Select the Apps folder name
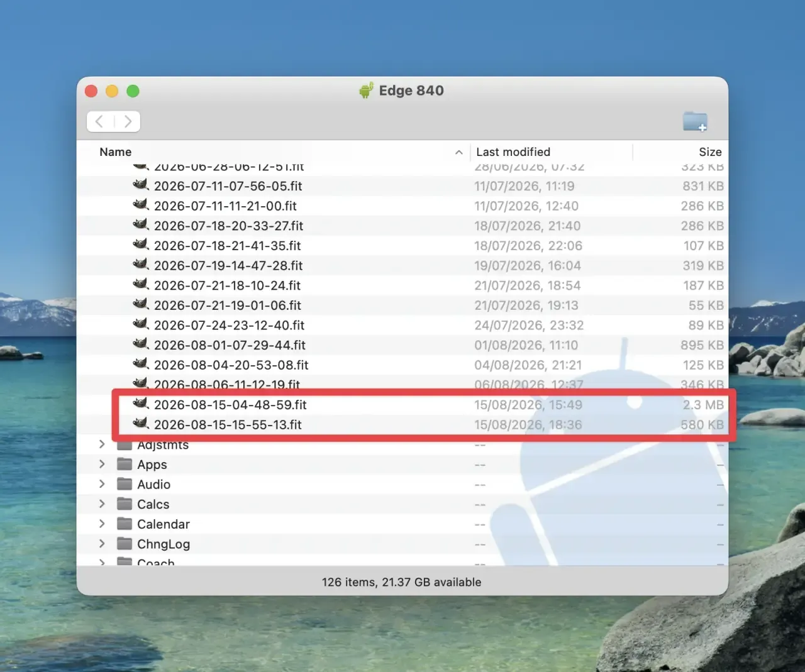The height and width of the screenshot is (672, 805). (152, 465)
